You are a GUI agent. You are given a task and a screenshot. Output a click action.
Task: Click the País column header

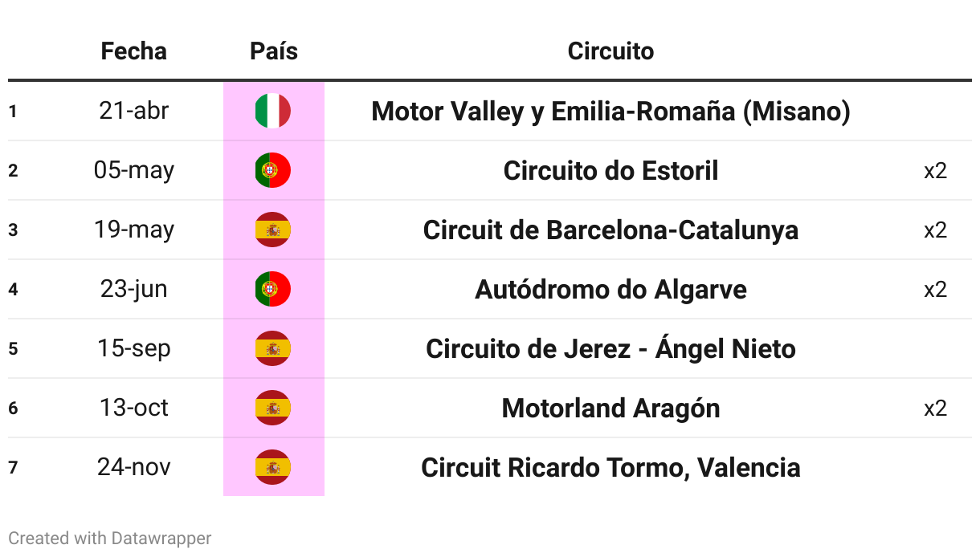tap(274, 51)
